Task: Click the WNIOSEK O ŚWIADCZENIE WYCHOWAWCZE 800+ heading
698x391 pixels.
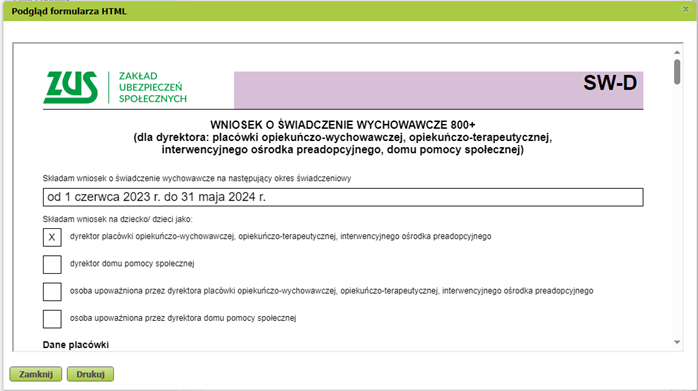Action: coord(343,125)
